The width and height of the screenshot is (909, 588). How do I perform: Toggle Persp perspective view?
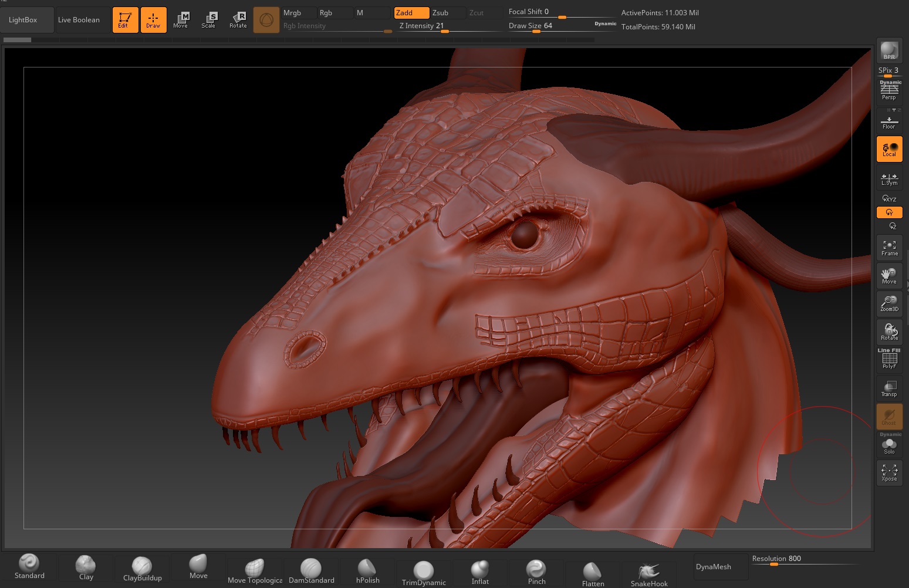[x=889, y=92]
